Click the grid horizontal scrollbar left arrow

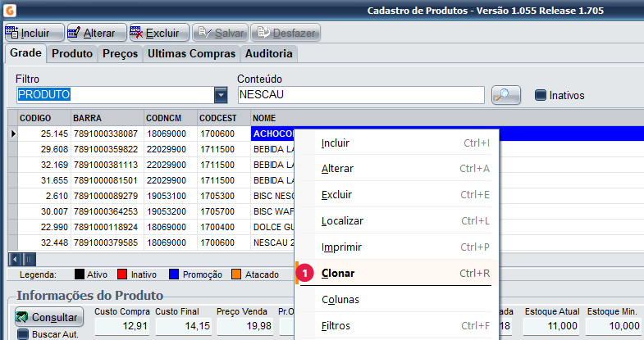[x=16, y=259]
